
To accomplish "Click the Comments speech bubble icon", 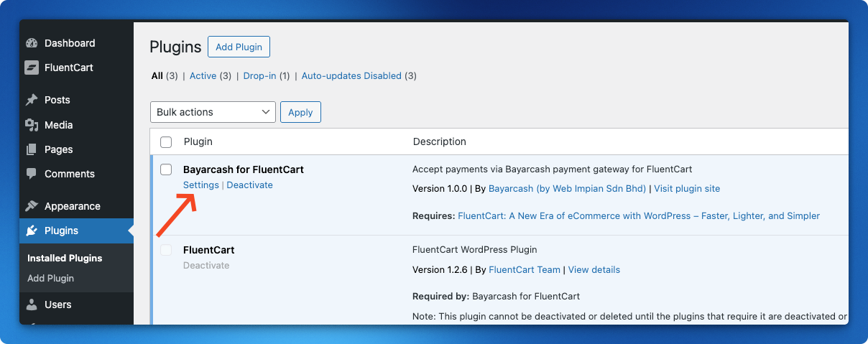I will coord(32,174).
